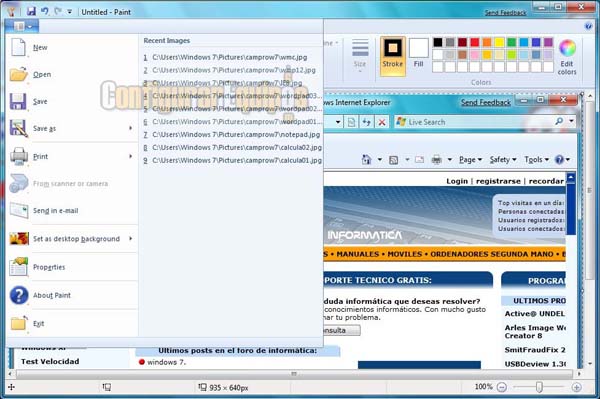Click the New blank page icon

[x=18, y=47]
